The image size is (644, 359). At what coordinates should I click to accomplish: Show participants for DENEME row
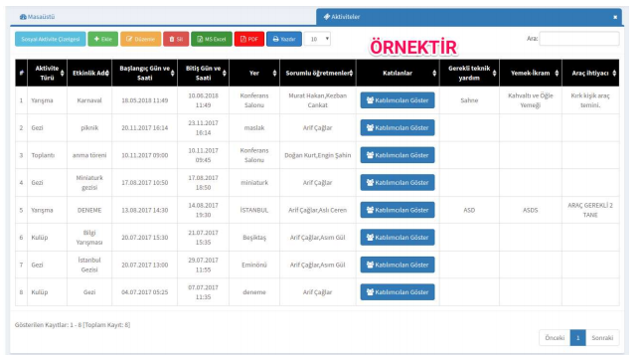[398, 210]
